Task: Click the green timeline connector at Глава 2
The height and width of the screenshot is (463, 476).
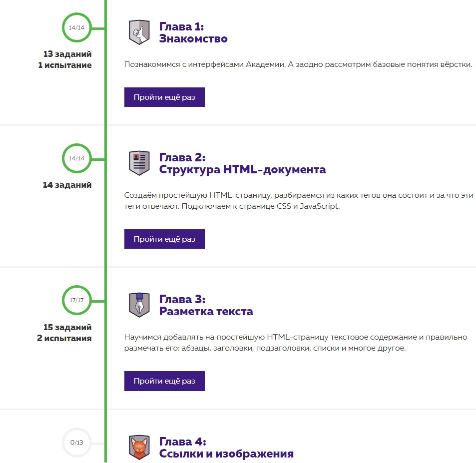Action: (x=98, y=159)
